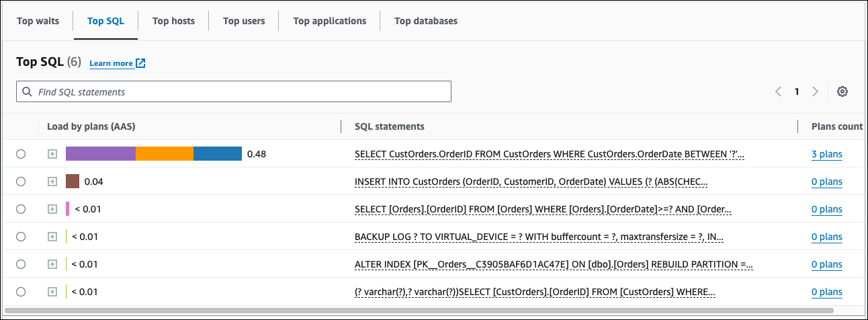Go to previous page arrow
Screen dimensions: 868x320
778,91
